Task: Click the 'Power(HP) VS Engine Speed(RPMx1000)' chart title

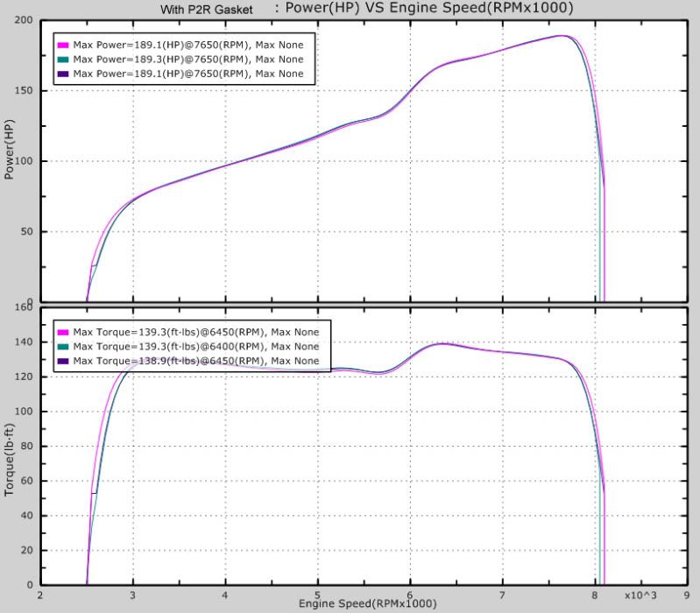Action: pyautogui.click(x=429, y=8)
